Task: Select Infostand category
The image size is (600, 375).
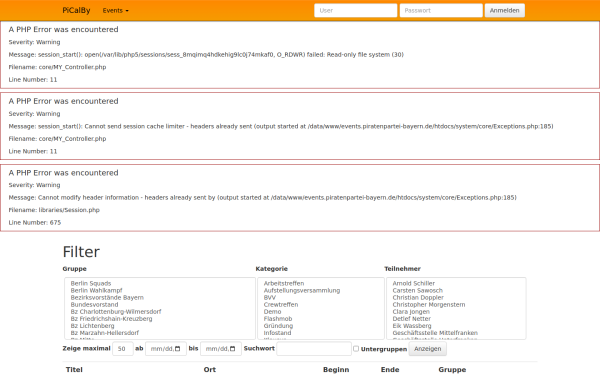Action: (277, 333)
